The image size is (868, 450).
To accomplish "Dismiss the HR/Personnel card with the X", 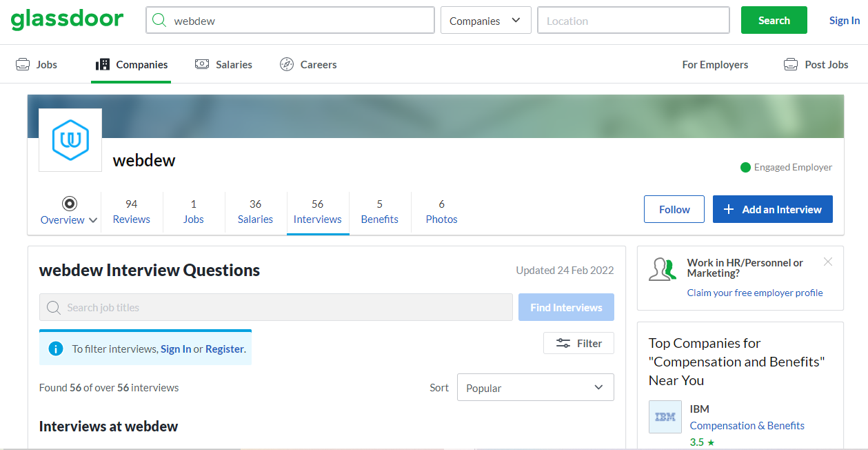I will [x=827, y=262].
